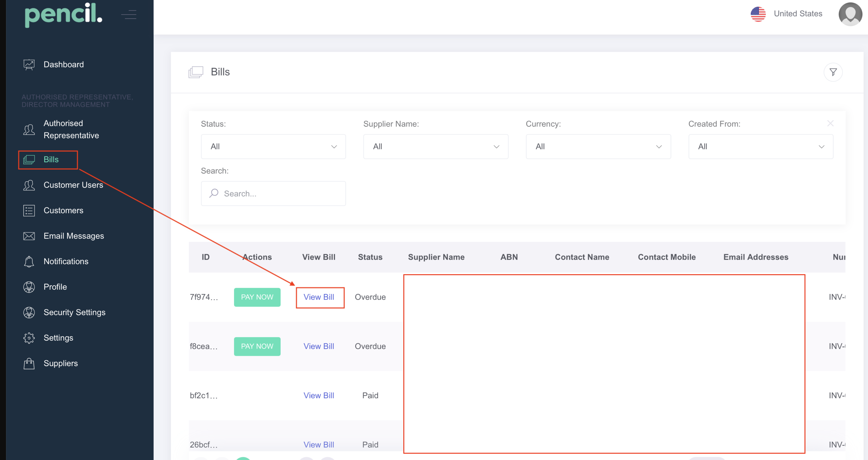
Task: Go to Customers in the sidebar
Action: point(63,210)
